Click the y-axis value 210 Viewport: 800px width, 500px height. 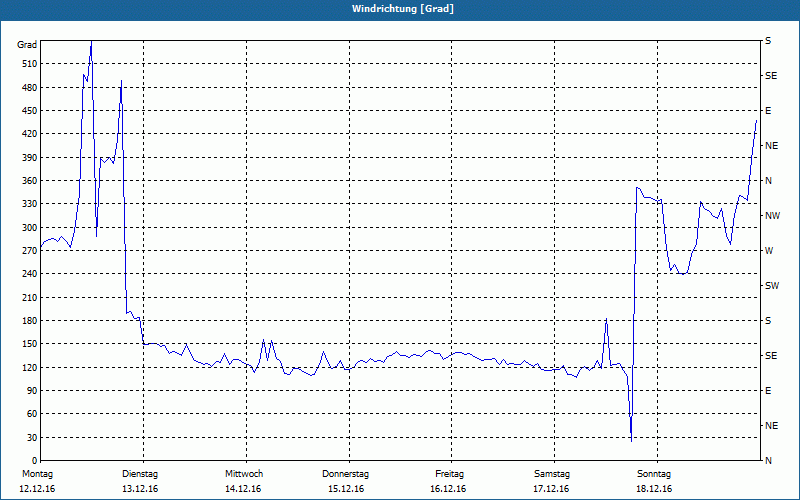coord(30,297)
